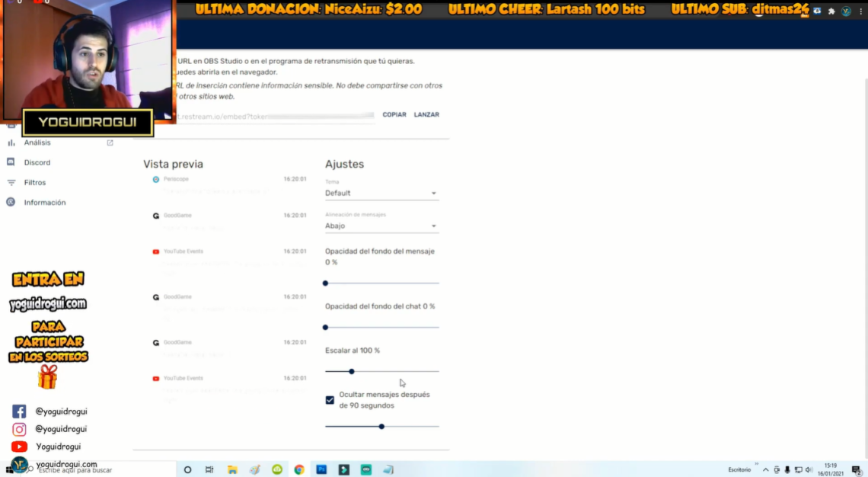Launch Adobe Premiere from the taskbar
Screen dimensions: 868x477
coord(344,469)
